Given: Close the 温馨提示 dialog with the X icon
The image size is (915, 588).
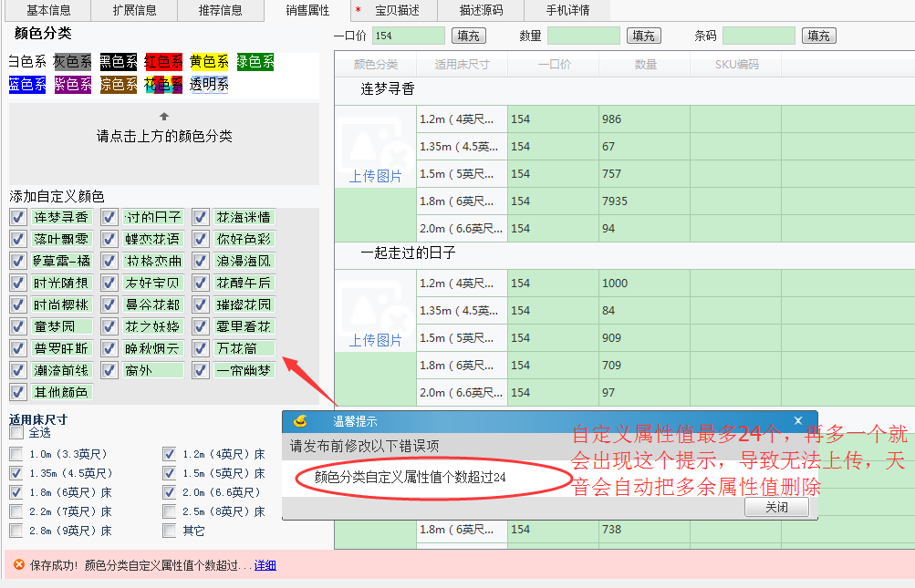Looking at the screenshot, I should click(798, 420).
